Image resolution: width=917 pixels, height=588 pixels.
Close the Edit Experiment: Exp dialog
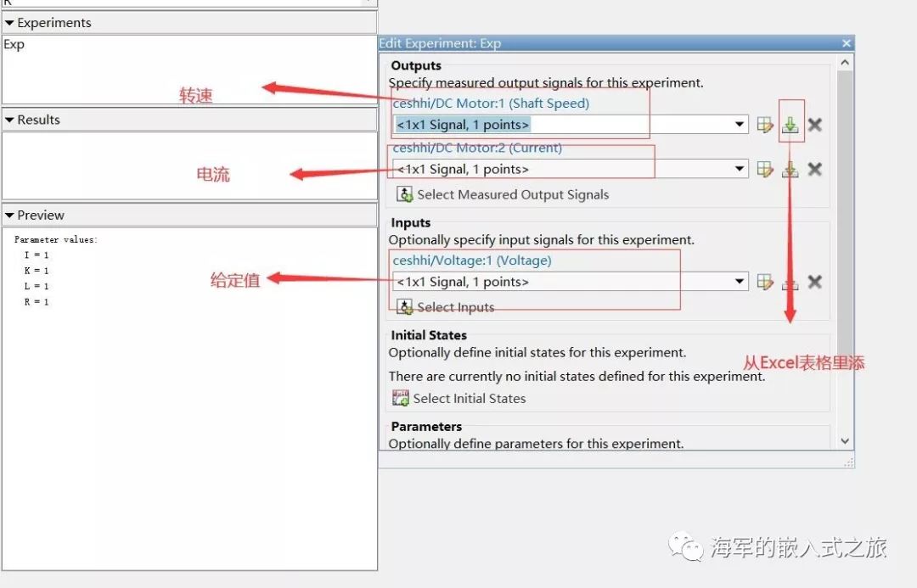coord(847,43)
